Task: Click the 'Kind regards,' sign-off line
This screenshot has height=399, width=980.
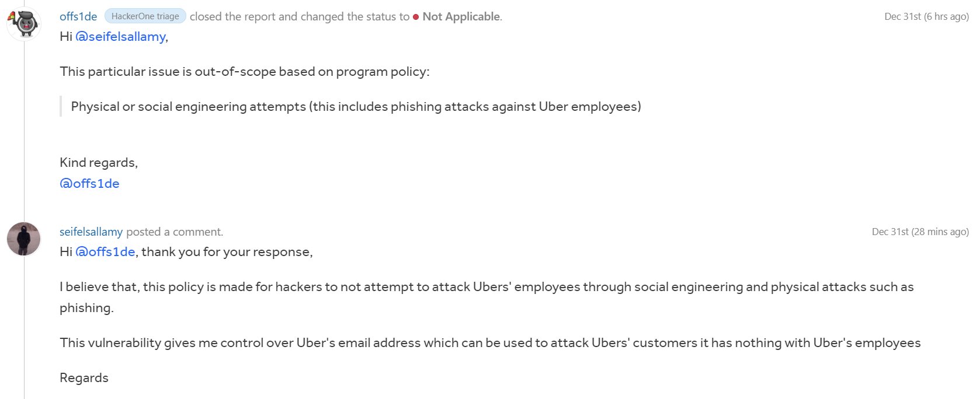Action: (x=99, y=163)
